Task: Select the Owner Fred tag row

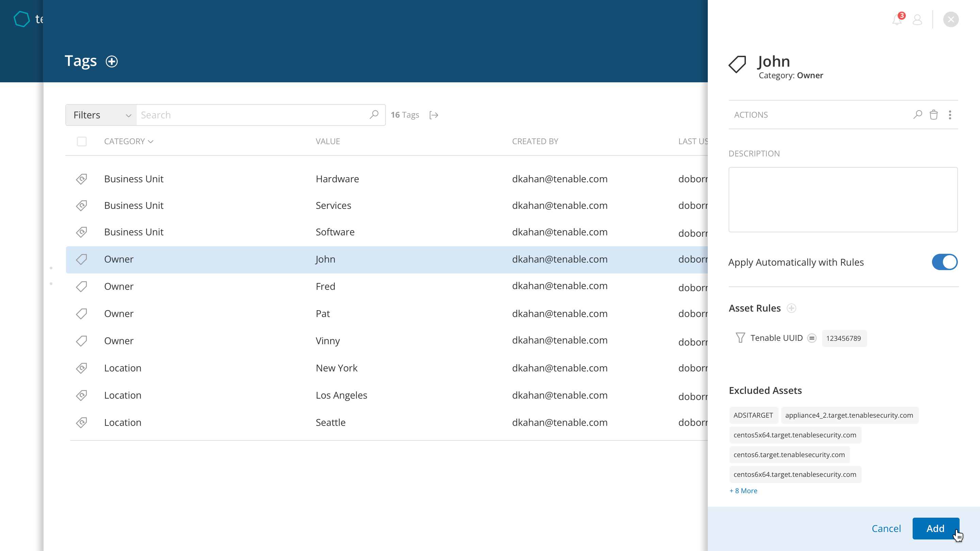Action: (x=325, y=286)
